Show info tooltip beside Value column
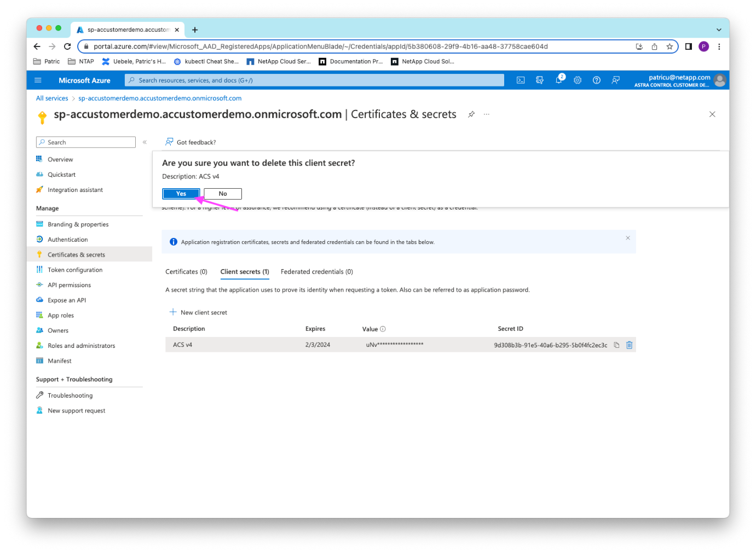Screen dimensions: 756x553 (x=383, y=329)
